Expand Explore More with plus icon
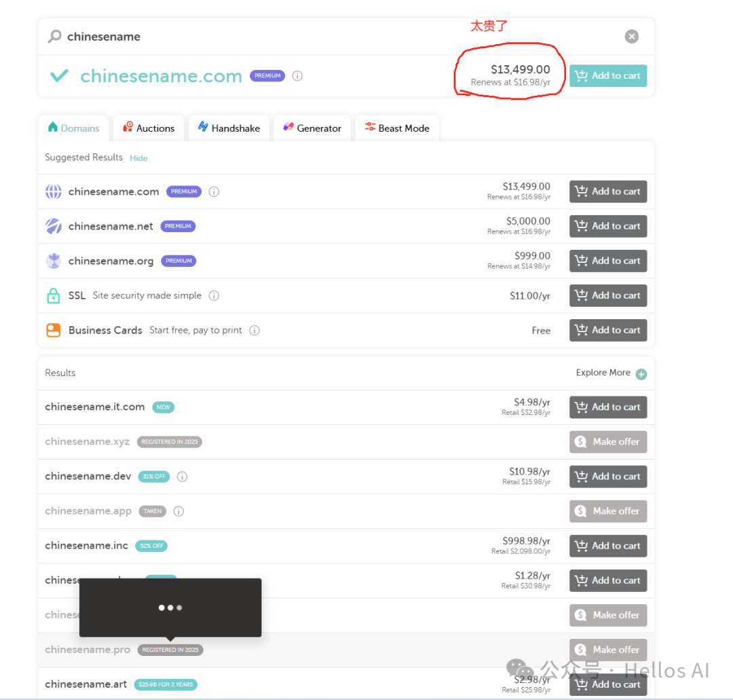The height and width of the screenshot is (700, 733). click(641, 373)
